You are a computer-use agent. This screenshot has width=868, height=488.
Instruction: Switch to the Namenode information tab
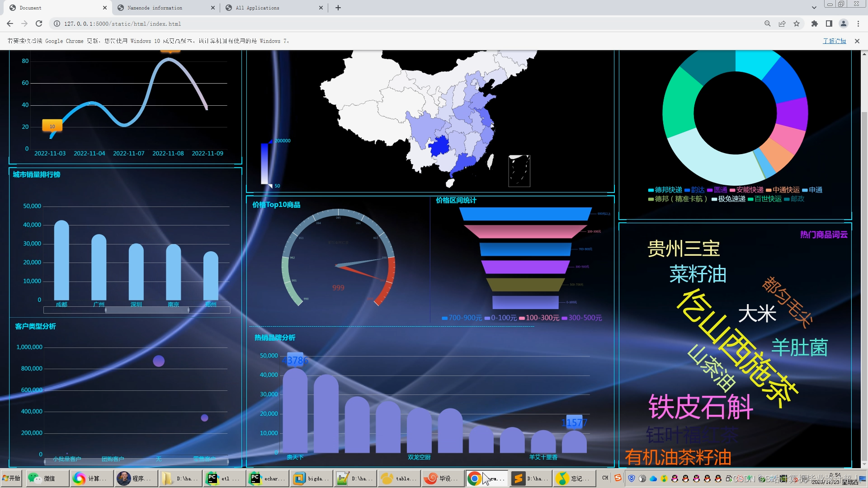(166, 8)
